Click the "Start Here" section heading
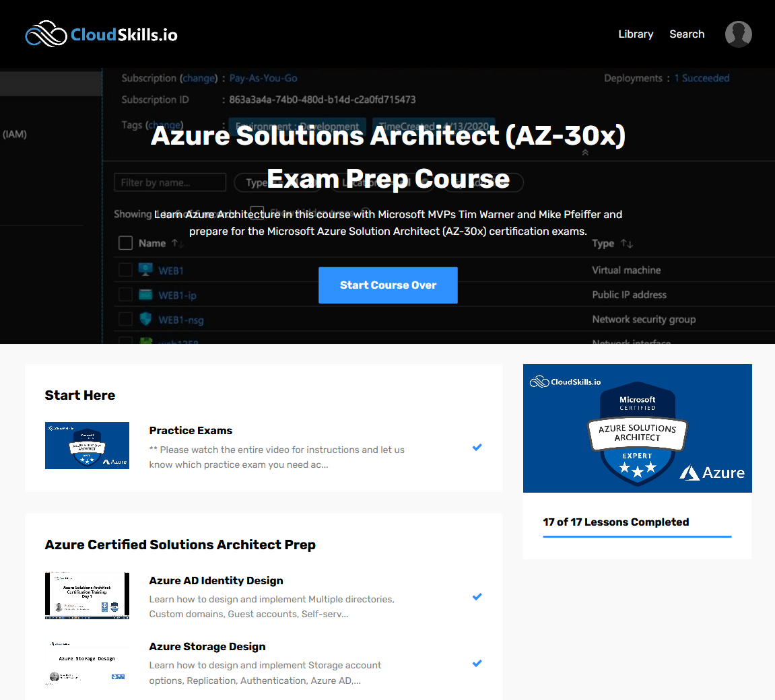 click(x=80, y=395)
